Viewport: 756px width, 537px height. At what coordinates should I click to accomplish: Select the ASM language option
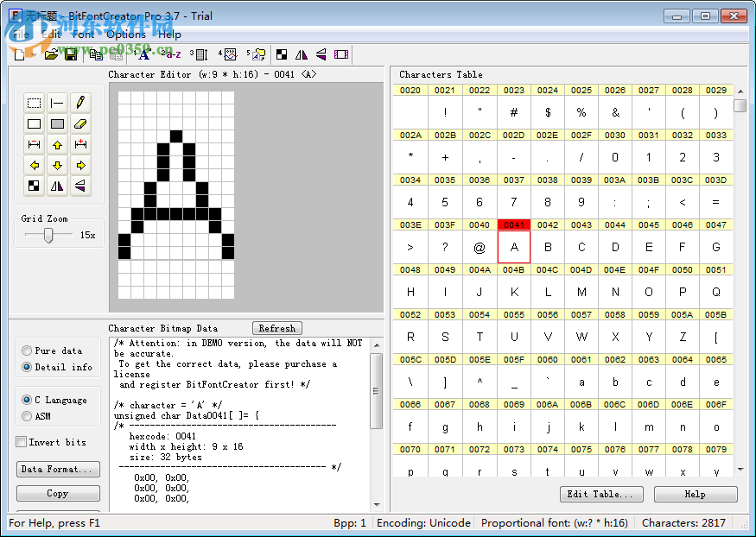click(x=27, y=416)
